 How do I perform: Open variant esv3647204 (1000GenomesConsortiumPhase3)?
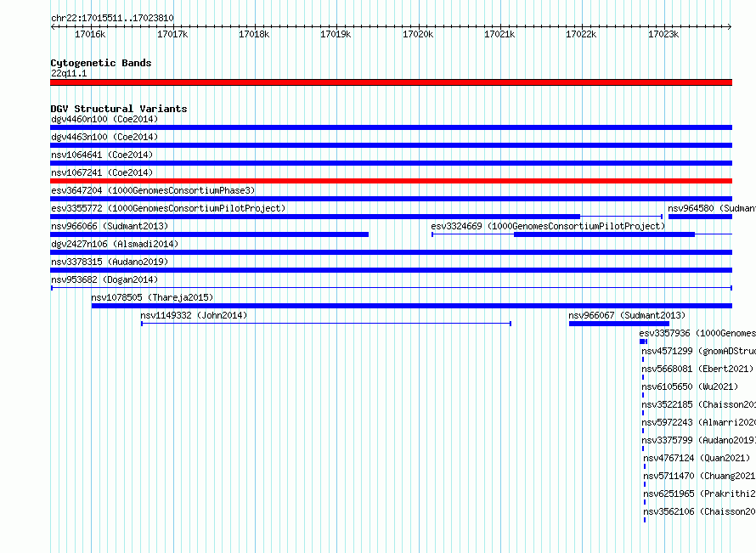click(x=153, y=190)
